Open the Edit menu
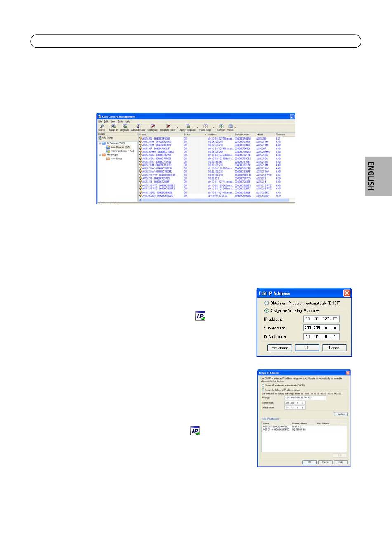The image size is (392, 549). pos(106,121)
